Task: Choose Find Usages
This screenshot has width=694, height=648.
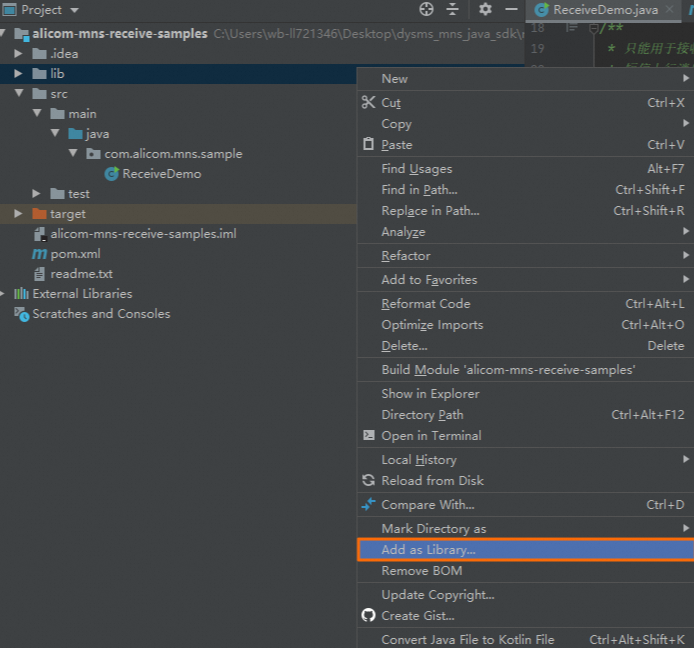Action: 525,169
